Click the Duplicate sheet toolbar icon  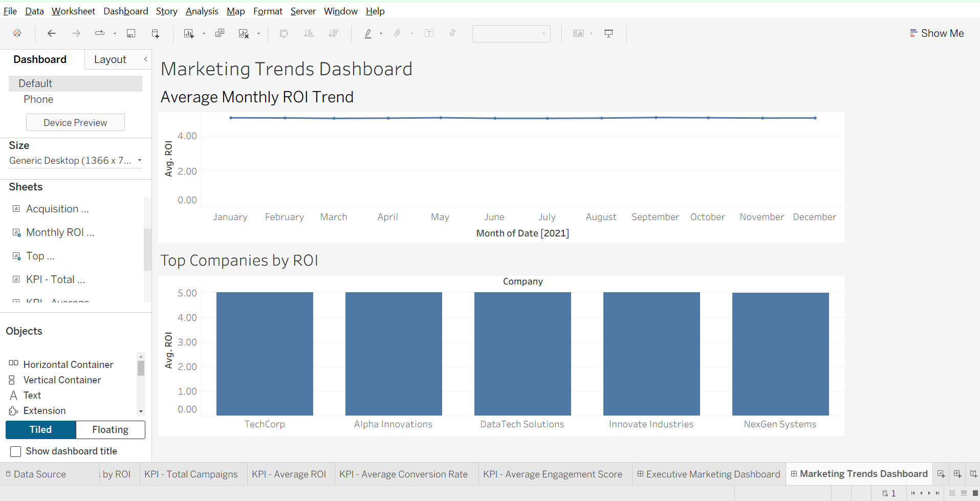(220, 33)
